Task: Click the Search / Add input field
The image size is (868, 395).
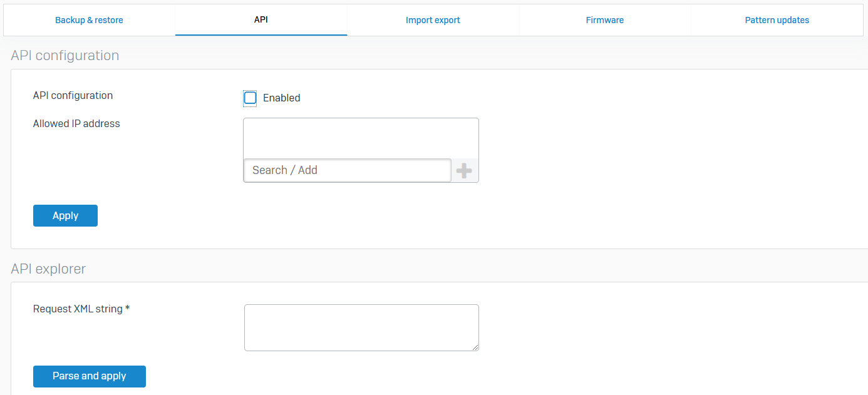Action: tap(347, 170)
